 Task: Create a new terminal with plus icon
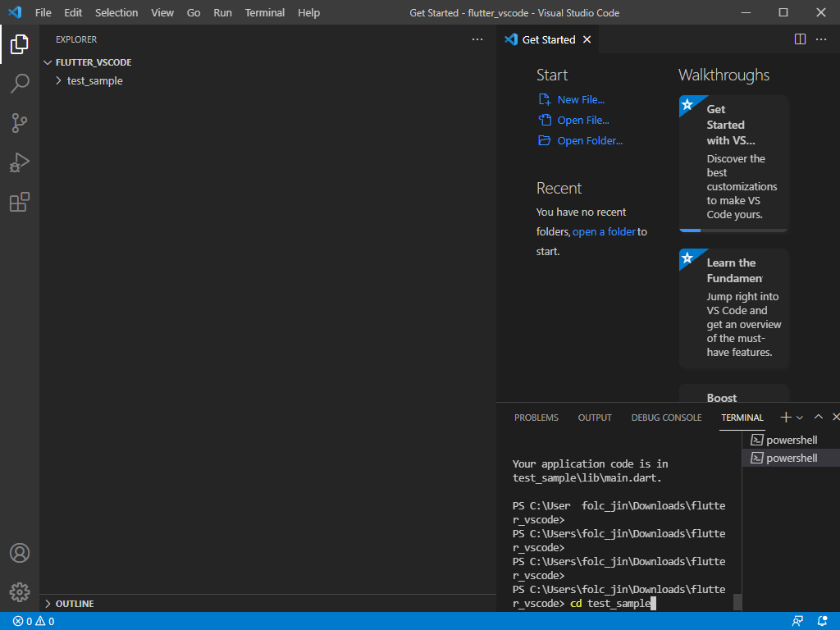point(785,418)
